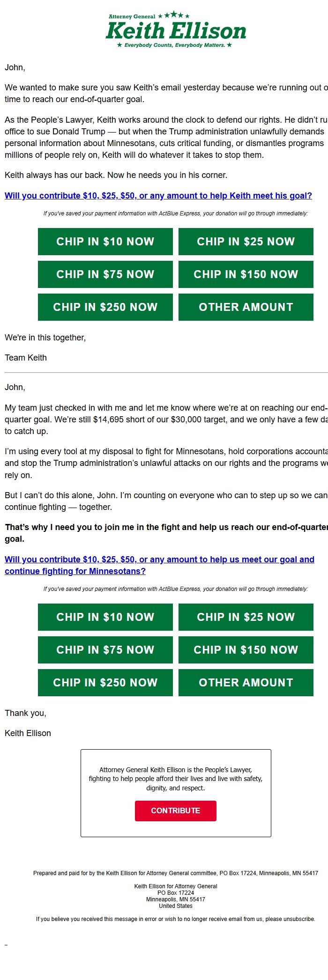Open the link to help Keith meet his goal
The width and height of the screenshot is (328, 980).
pyautogui.click(x=158, y=196)
